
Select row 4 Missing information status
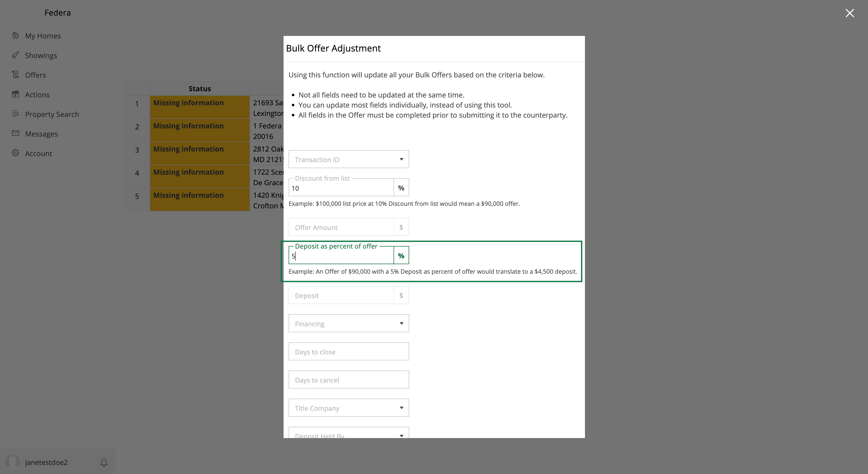[200, 176]
